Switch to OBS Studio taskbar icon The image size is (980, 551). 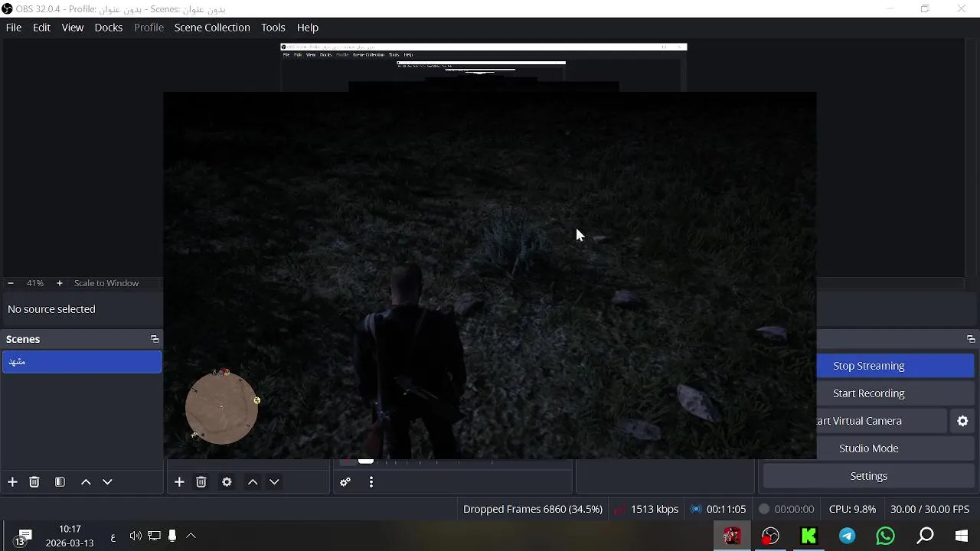(770, 536)
